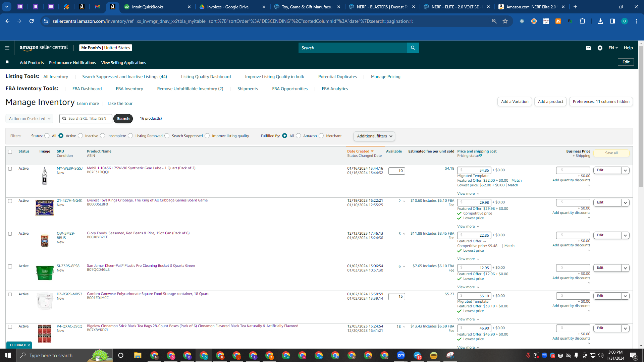
Task: Open a new browser tab with plus icon
Action: [x=575, y=7]
